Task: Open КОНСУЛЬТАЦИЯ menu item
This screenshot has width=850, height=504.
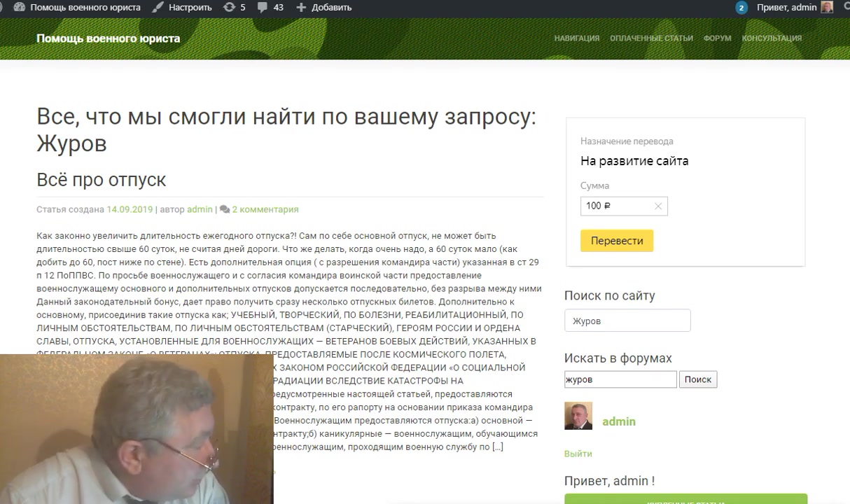Action: [x=772, y=38]
